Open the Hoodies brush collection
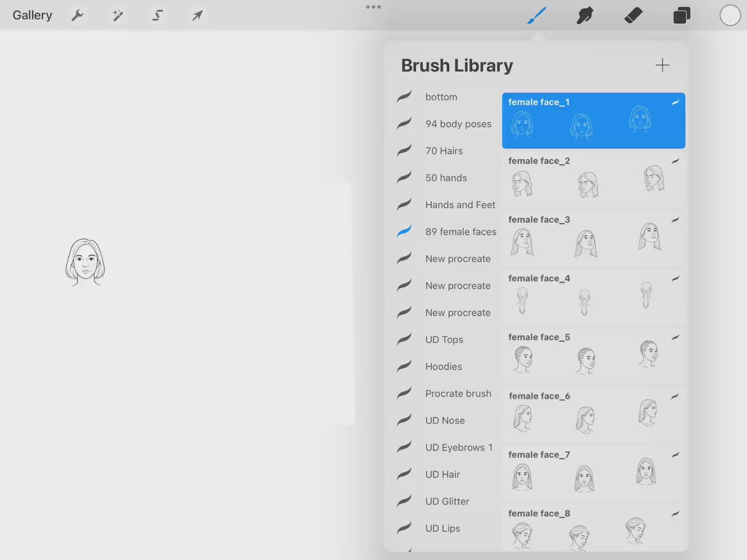Viewport: 747px width, 560px height. (x=444, y=366)
